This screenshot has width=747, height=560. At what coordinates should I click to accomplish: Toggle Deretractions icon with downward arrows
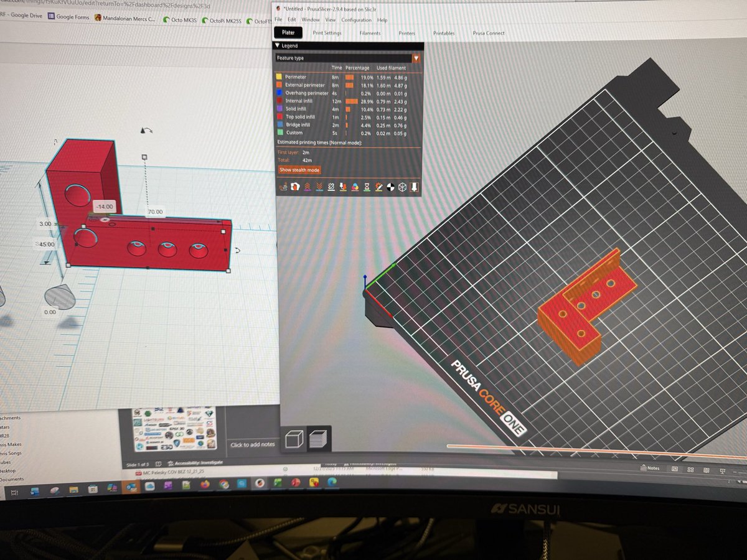[x=319, y=187]
